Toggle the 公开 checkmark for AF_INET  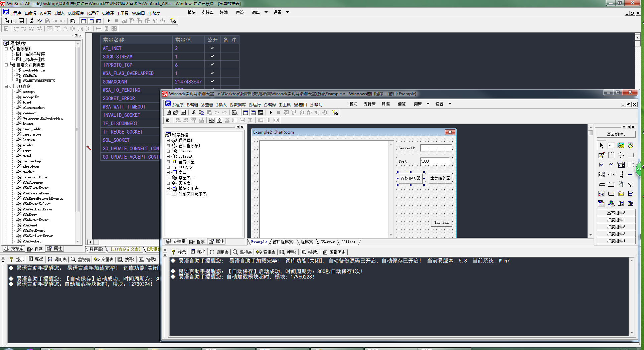(212, 48)
